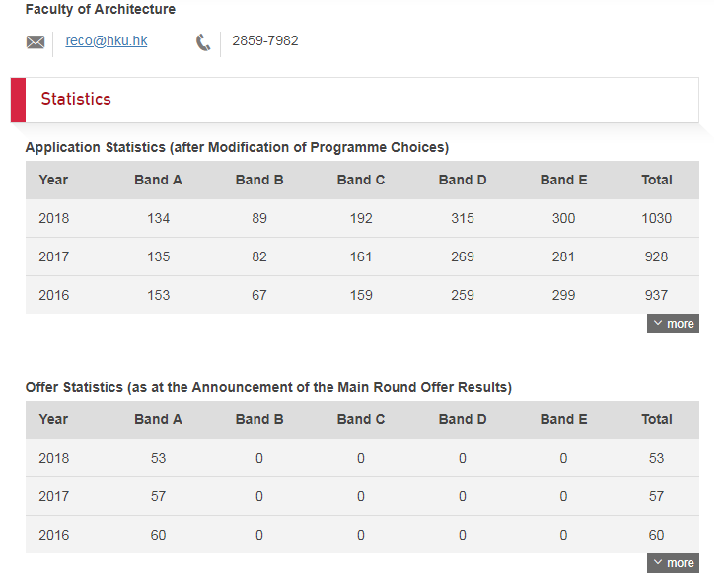The image size is (728, 585).
Task: Click the Total header in the Application Statistics table
Action: [657, 180]
